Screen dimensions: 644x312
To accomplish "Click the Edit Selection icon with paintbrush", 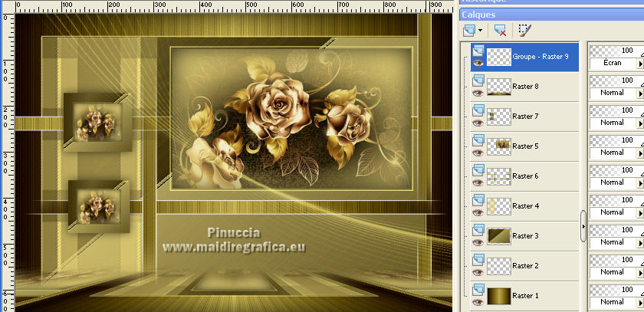I will click(x=524, y=31).
